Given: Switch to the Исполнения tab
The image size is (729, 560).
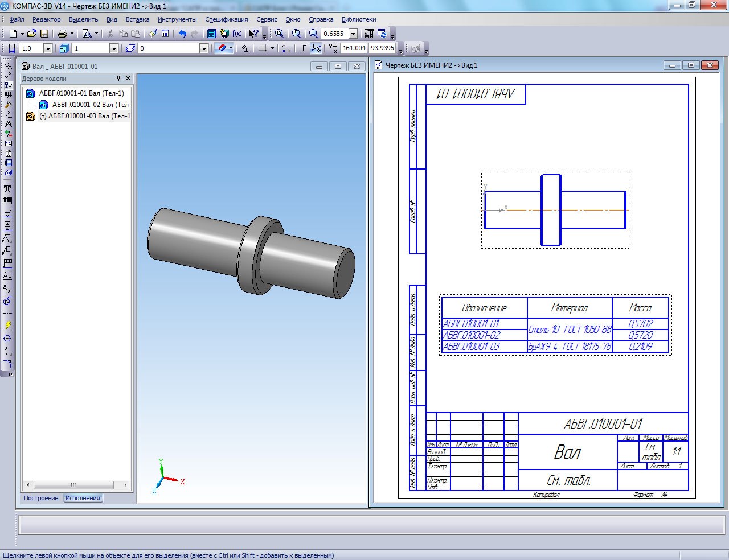Looking at the screenshot, I should point(83,498).
